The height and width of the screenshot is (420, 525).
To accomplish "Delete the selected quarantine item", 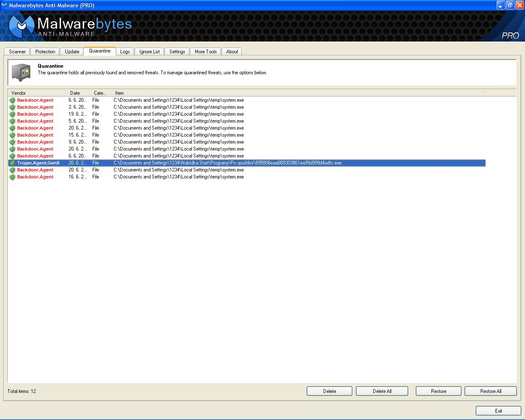I will tap(329, 391).
